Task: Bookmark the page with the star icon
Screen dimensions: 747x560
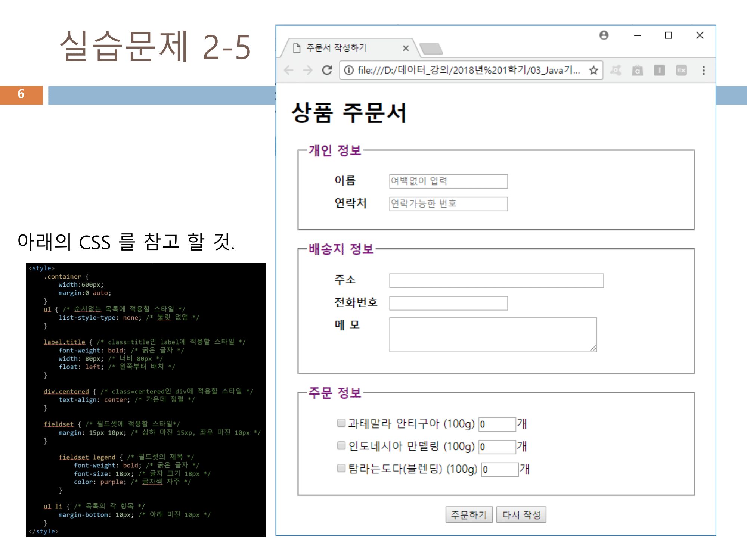Action: [x=593, y=70]
